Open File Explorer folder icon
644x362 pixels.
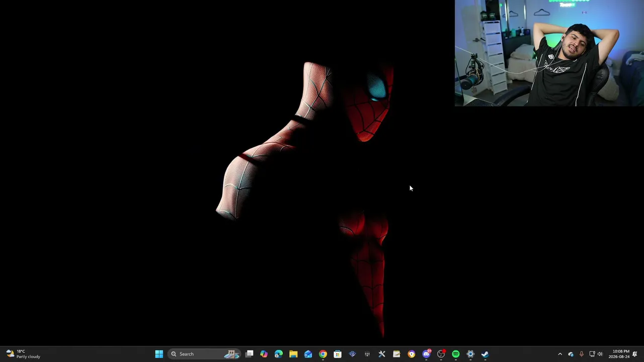point(293,354)
